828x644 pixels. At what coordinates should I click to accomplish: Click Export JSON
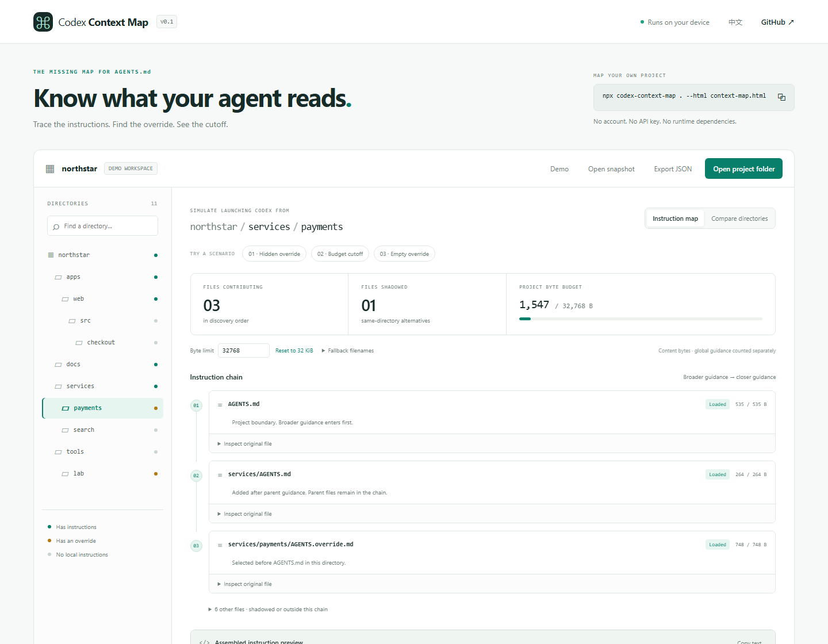coord(673,169)
